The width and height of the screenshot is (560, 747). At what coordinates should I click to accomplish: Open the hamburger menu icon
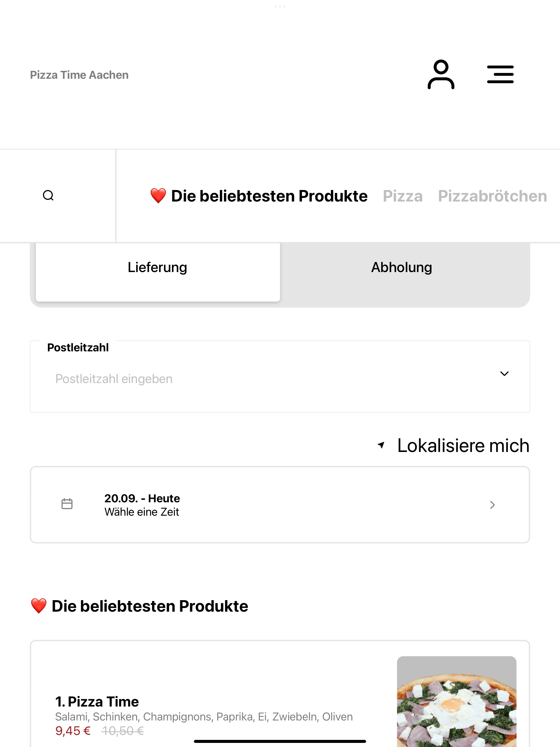click(x=500, y=75)
